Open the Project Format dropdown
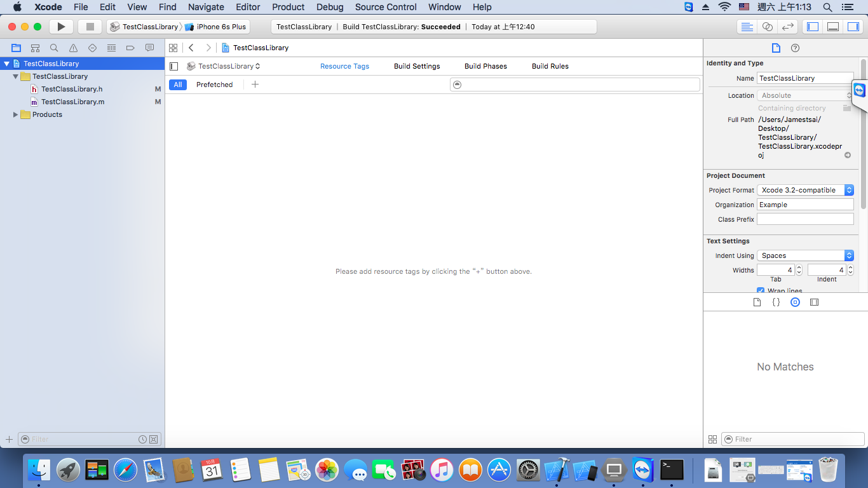 pyautogui.click(x=805, y=190)
